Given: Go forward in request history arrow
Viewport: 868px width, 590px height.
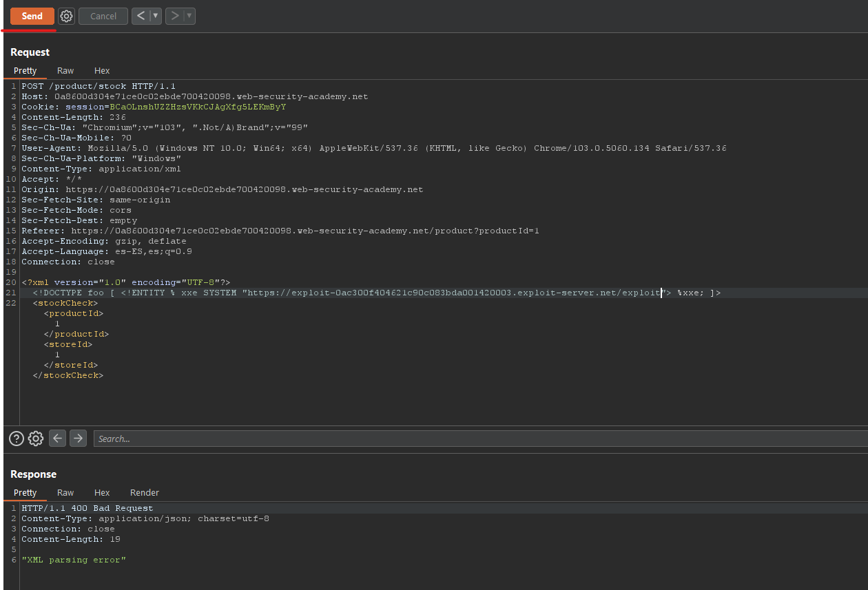Looking at the screenshot, I should click(x=175, y=16).
